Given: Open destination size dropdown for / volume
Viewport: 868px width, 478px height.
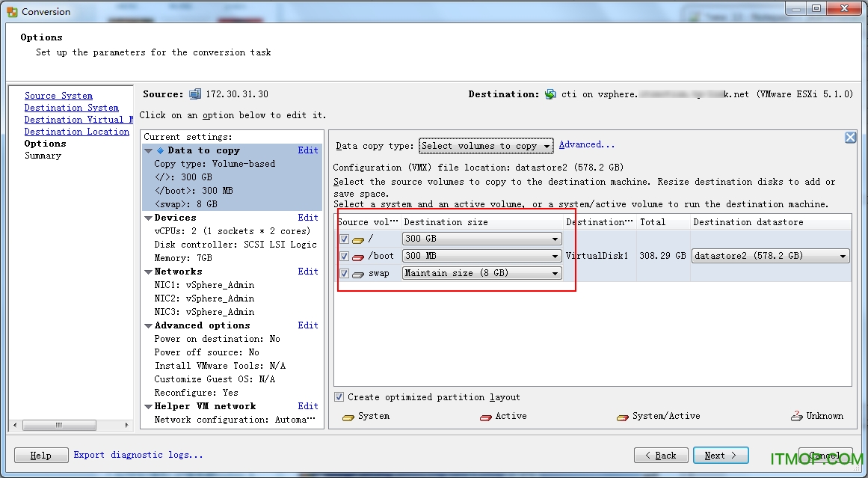Looking at the screenshot, I should coord(481,239).
